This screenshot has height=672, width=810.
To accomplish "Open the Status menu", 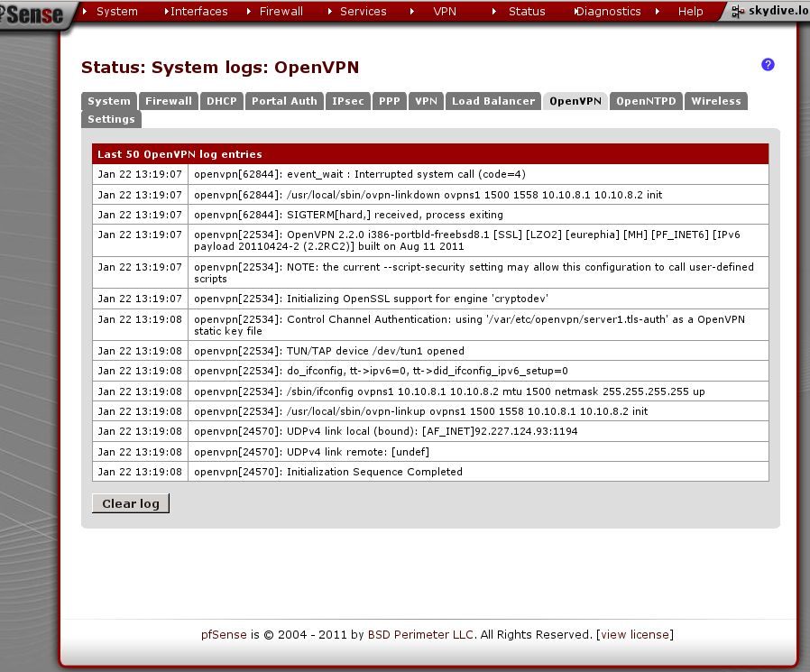I will tap(527, 12).
